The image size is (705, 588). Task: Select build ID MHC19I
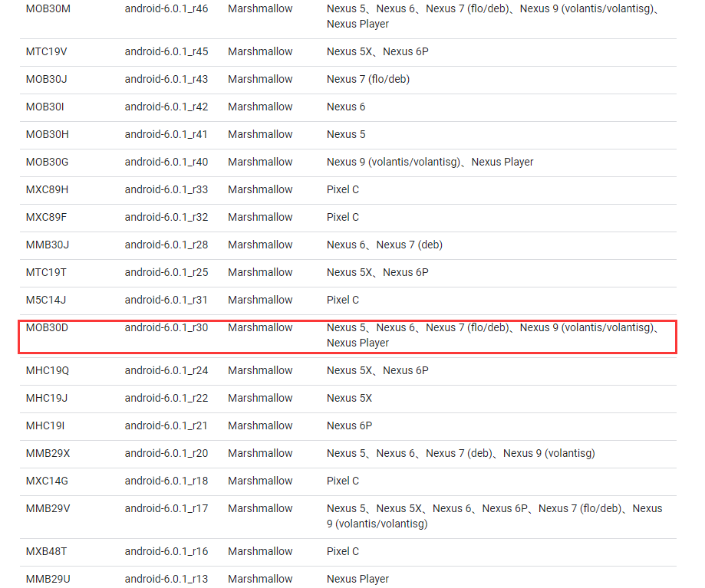pos(45,425)
